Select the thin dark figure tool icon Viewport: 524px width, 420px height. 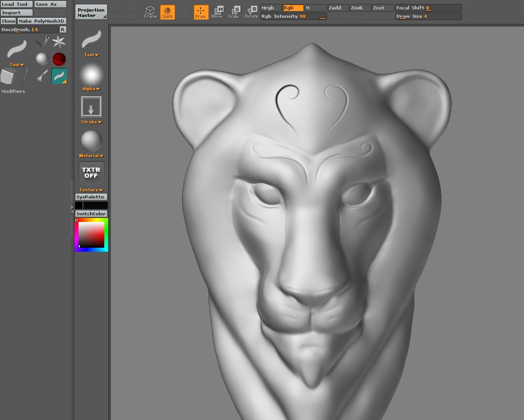click(x=25, y=76)
